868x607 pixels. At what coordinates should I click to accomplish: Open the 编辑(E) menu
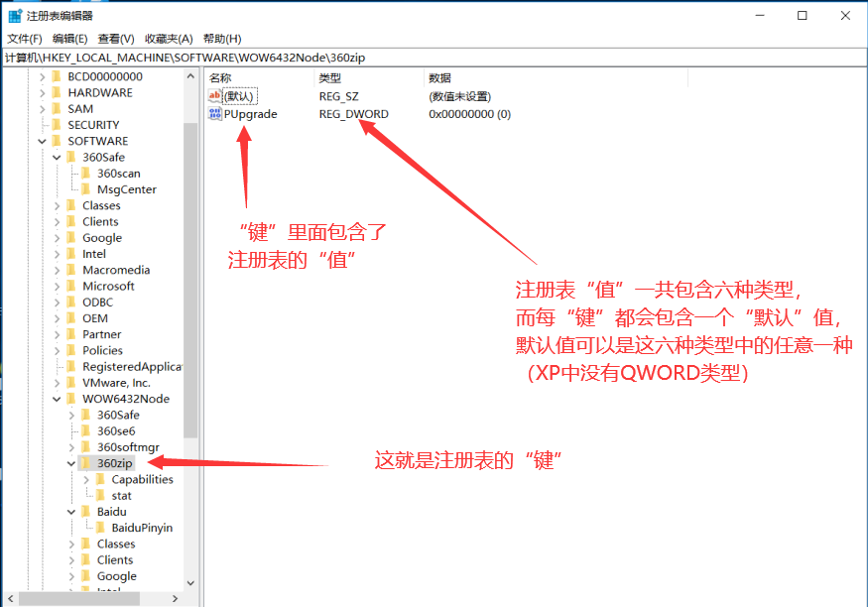coord(69,39)
